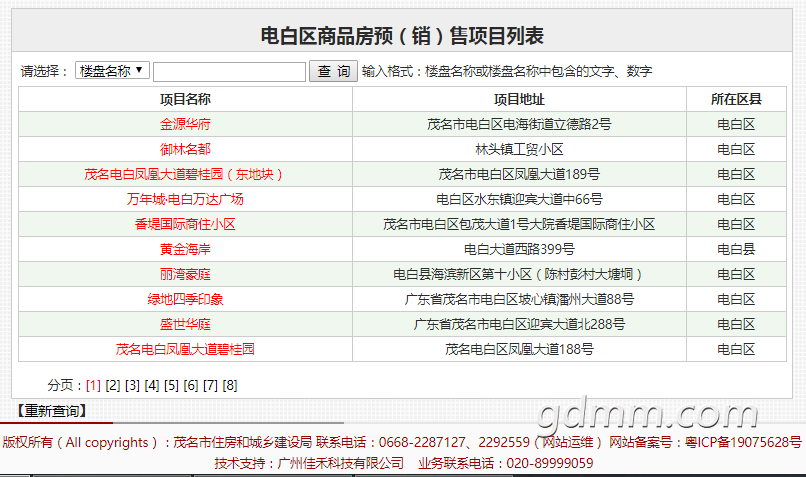Click the 项目名称 column header
806x477 pixels.
click(x=185, y=99)
